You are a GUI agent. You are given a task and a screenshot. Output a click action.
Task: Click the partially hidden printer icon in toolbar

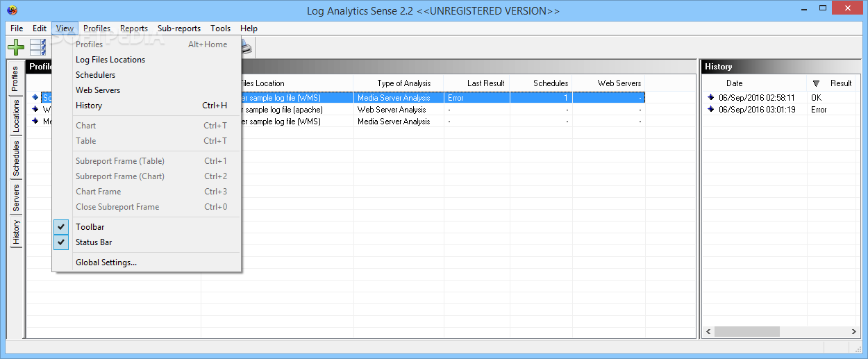246,47
